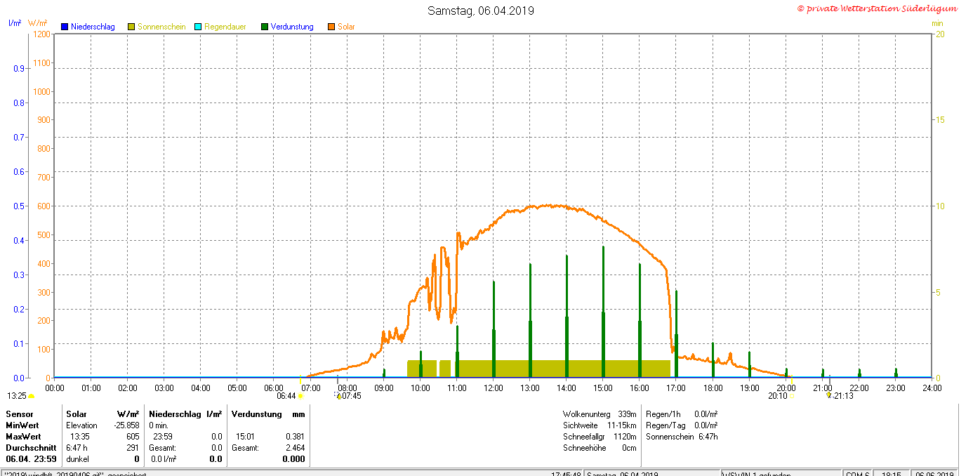Click the sun marker icon at 07:45

point(338,395)
